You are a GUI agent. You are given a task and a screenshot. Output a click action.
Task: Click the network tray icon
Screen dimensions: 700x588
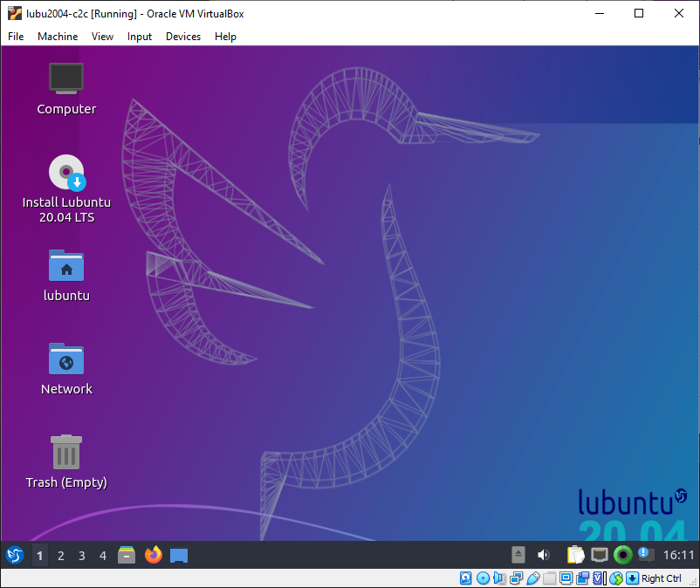600,555
